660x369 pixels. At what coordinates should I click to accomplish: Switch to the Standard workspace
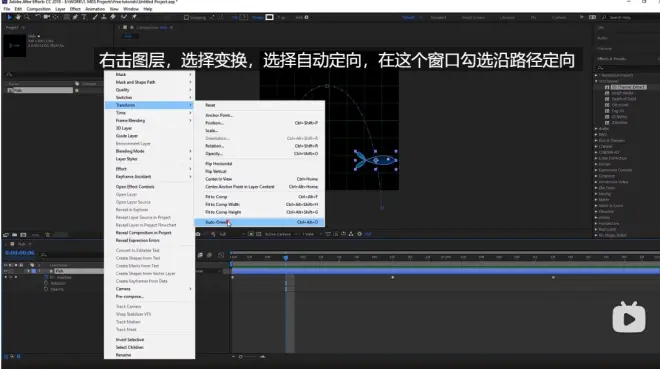[438, 18]
